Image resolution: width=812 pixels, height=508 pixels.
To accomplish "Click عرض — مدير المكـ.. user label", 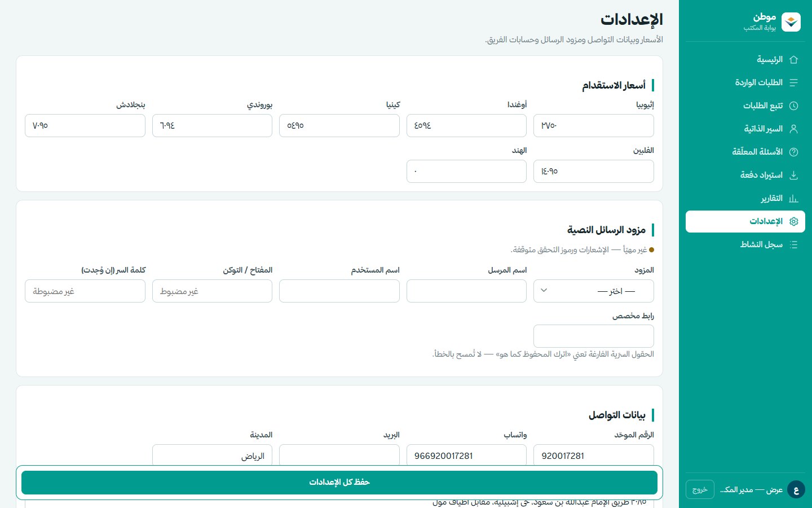I will pyautogui.click(x=751, y=489).
